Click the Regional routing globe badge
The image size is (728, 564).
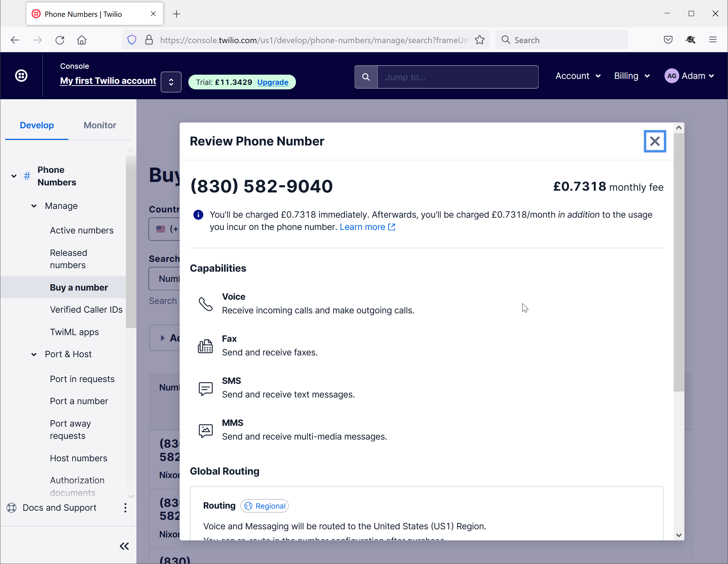pyautogui.click(x=265, y=506)
